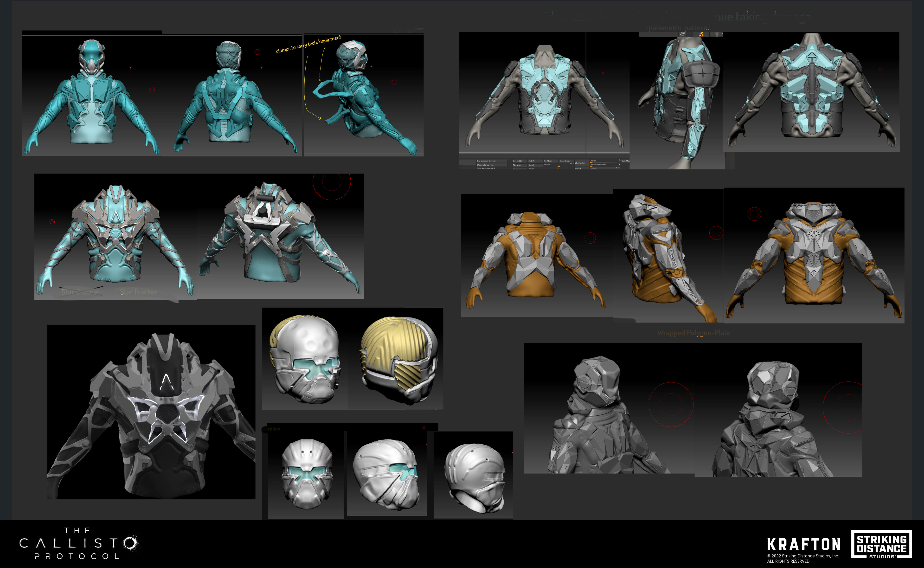The height and width of the screenshot is (568, 924).
Task: Click the 'option' label above helmets
Action: pyautogui.click(x=274, y=429)
